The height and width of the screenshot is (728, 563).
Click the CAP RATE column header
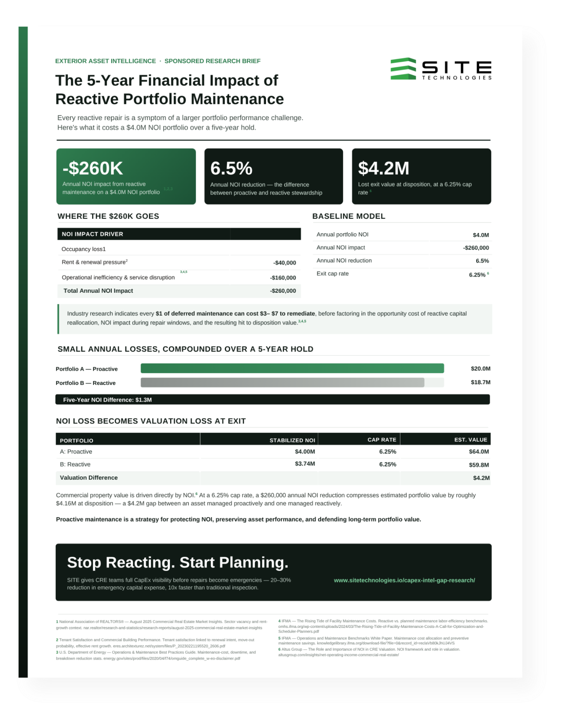point(382,440)
